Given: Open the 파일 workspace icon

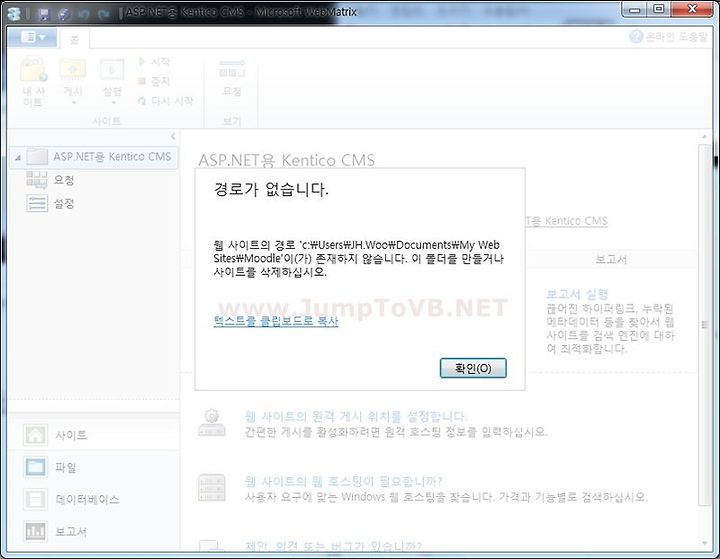Looking at the screenshot, I should (35, 467).
